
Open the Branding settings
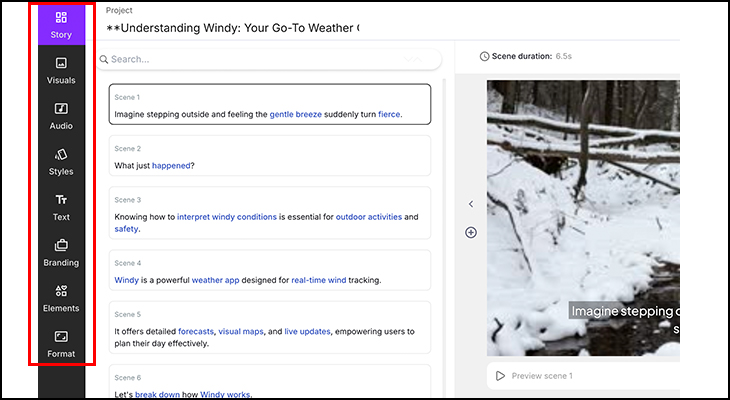pyautogui.click(x=61, y=252)
